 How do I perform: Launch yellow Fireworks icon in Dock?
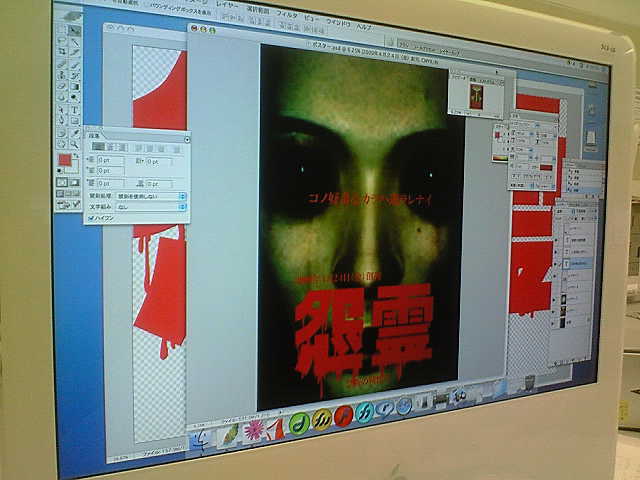[x=322, y=419]
